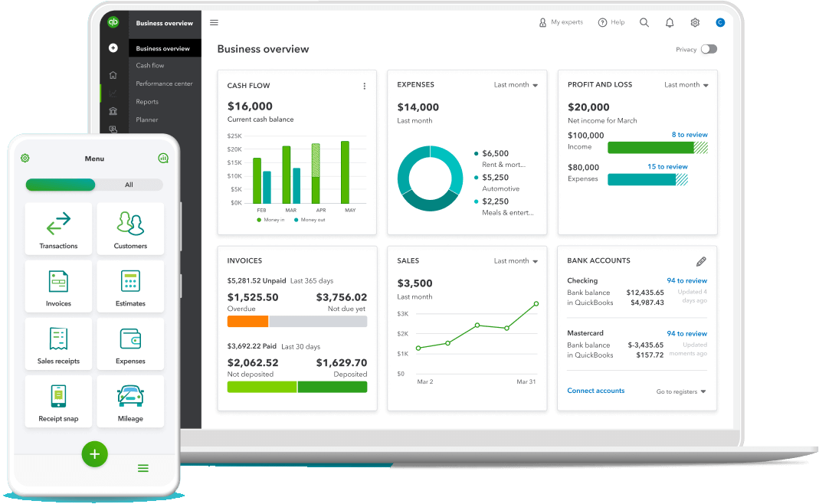This screenshot has width=819, height=504.
Task: Click the $3,692.22 Paid invoices text
Action: pyautogui.click(x=252, y=346)
